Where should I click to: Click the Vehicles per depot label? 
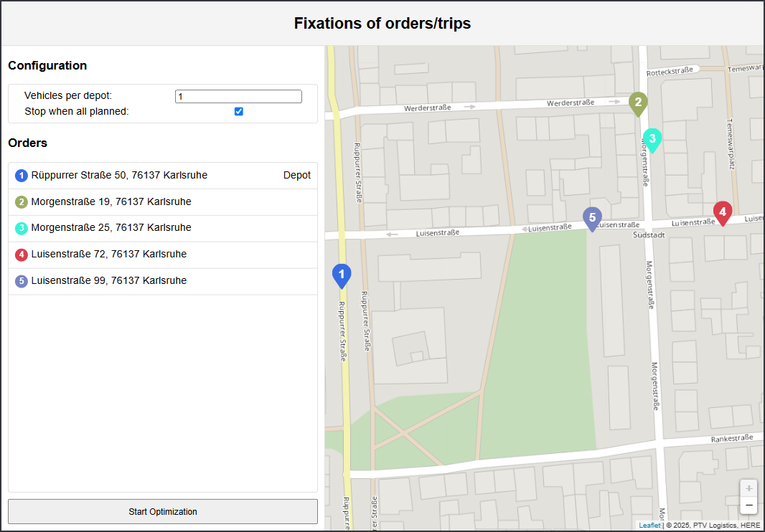click(68, 95)
